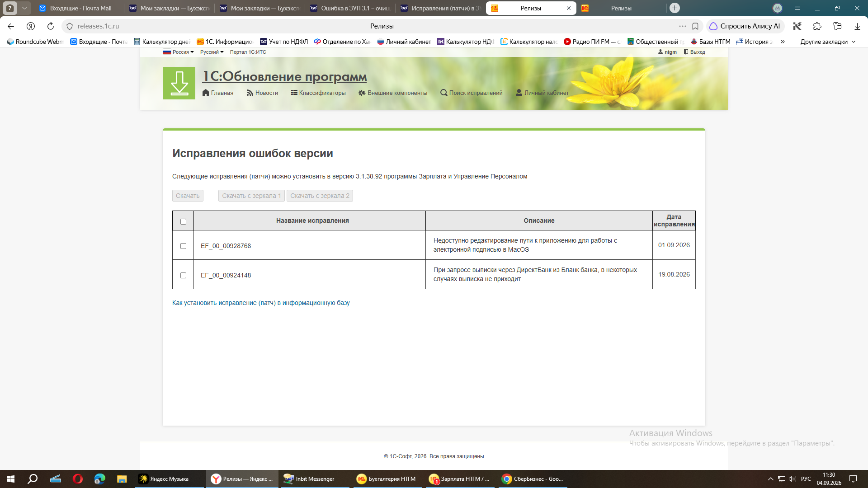The width and height of the screenshot is (868, 488).
Task: Bookmark this page using the bookmark icon
Action: pyautogui.click(x=695, y=26)
